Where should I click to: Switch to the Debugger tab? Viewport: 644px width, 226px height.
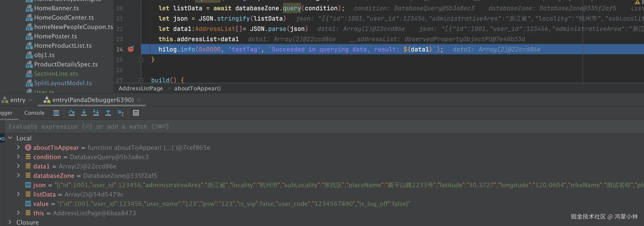[6, 113]
